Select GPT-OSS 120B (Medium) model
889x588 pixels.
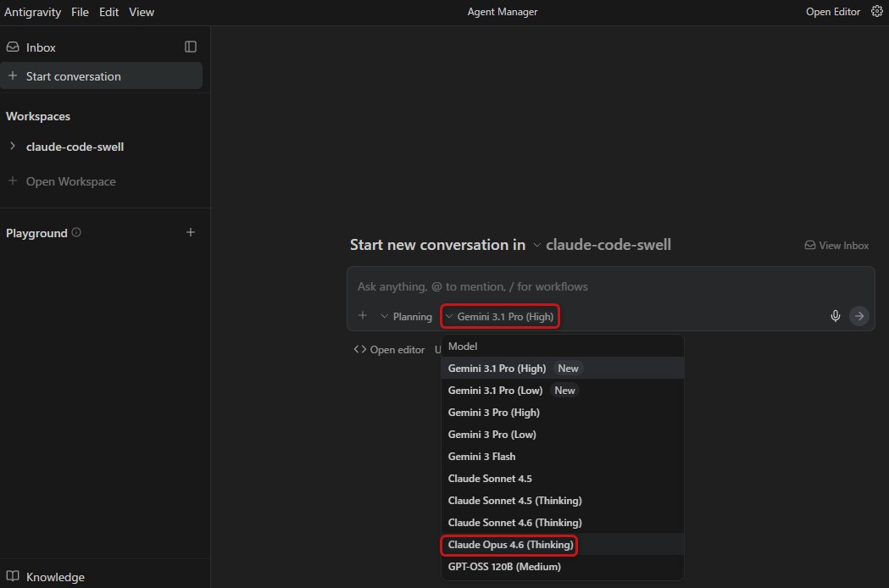[x=504, y=567]
